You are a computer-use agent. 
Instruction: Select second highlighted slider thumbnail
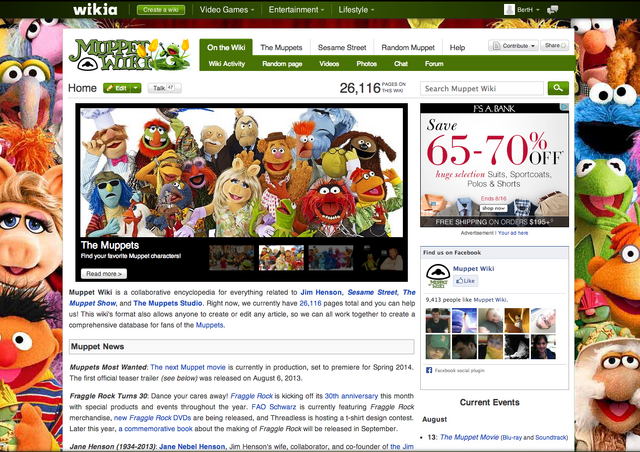[x=281, y=258]
